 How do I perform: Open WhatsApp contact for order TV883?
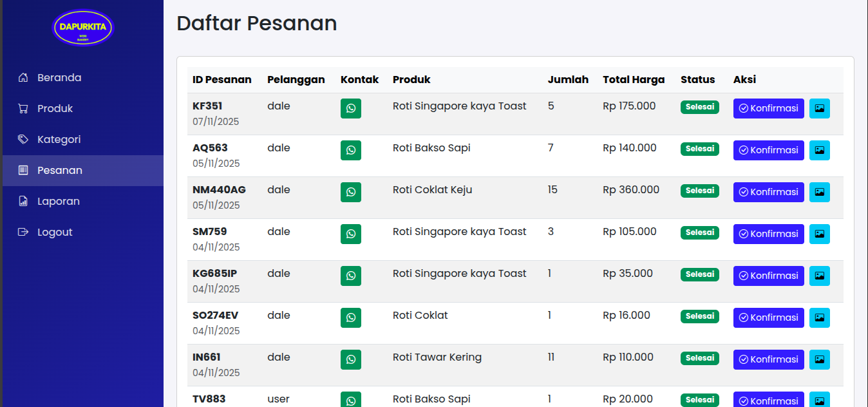pos(351,400)
